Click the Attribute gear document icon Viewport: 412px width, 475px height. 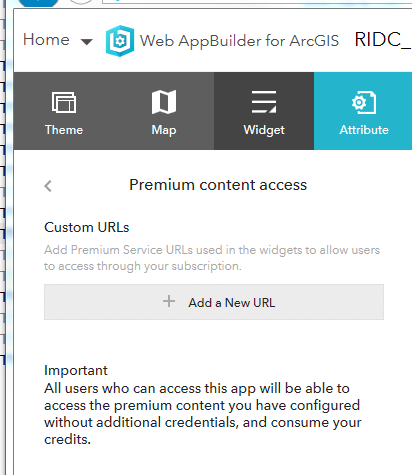pyautogui.click(x=364, y=102)
